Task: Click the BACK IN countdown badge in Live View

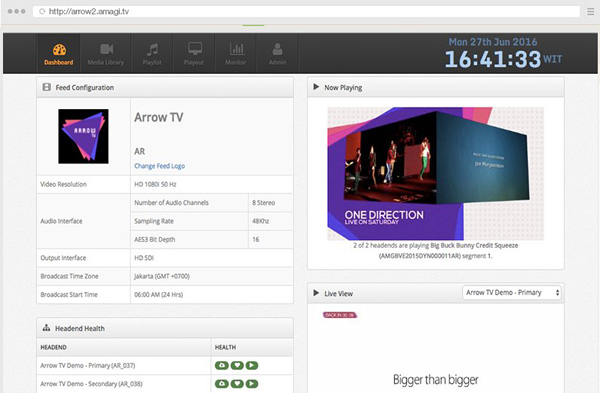Action: coord(340,315)
